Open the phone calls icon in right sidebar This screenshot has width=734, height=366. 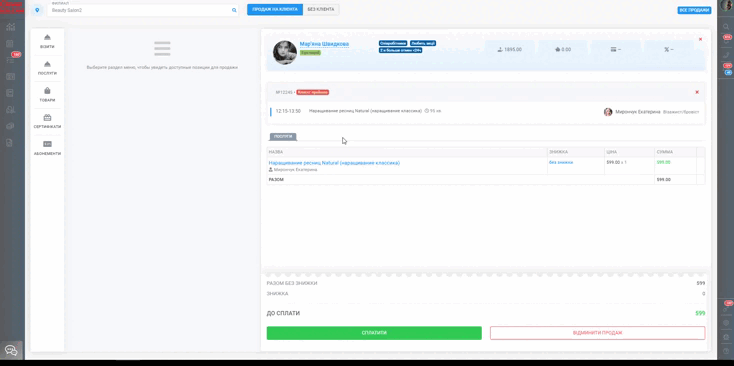coord(727,55)
